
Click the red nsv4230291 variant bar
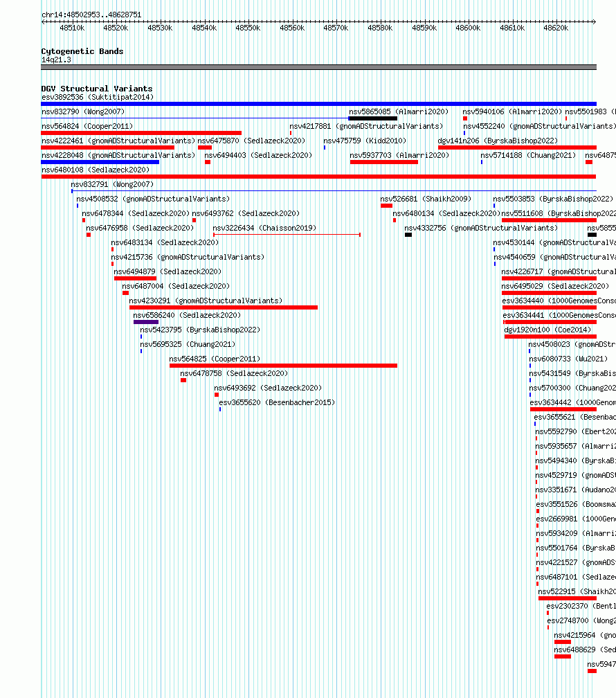click(x=224, y=307)
